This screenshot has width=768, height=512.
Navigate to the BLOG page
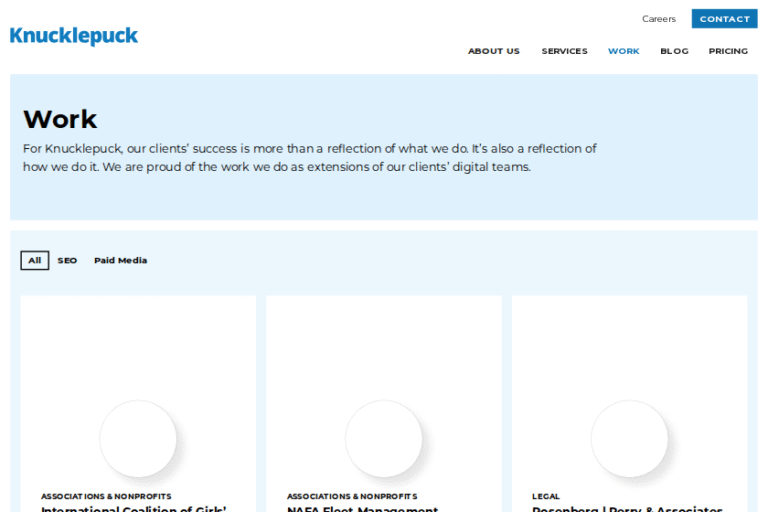[x=674, y=51]
